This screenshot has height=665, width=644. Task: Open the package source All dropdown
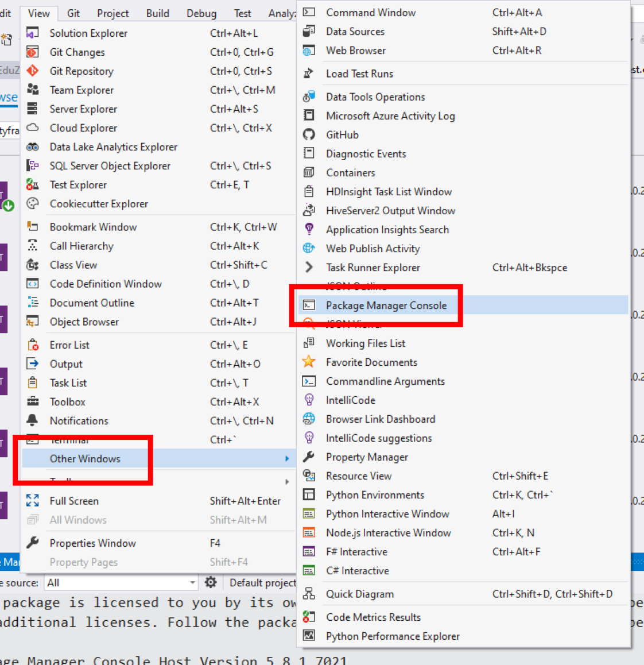(x=121, y=583)
